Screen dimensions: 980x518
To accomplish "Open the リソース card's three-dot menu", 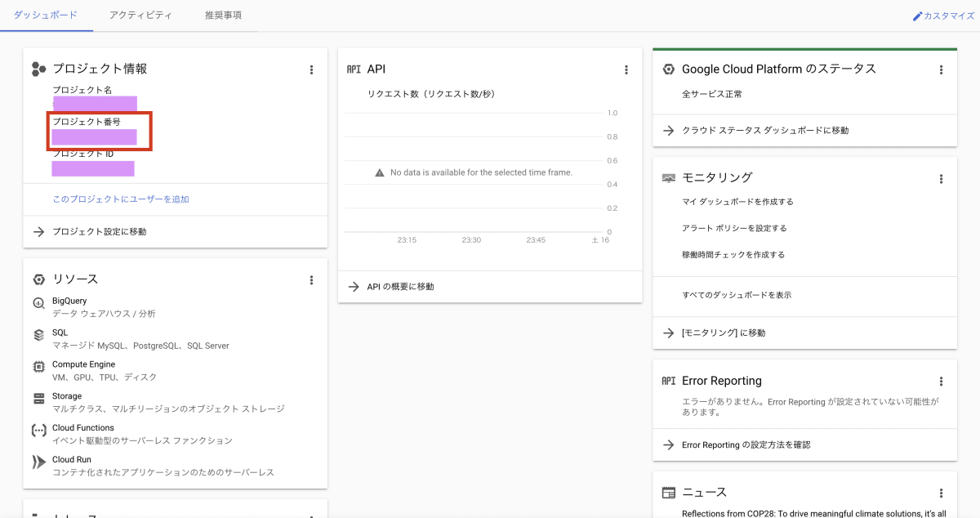I will [311, 280].
